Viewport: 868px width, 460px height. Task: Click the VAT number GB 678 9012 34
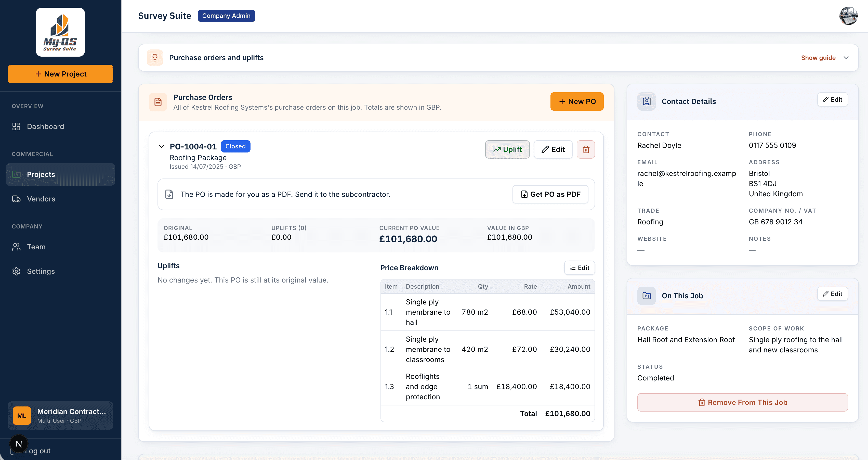pos(775,222)
